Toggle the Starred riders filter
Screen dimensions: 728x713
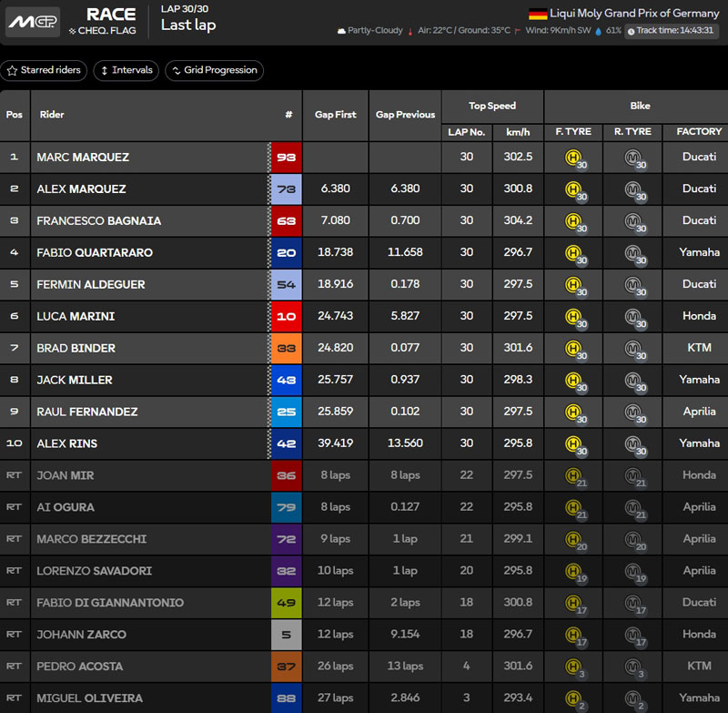click(44, 70)
